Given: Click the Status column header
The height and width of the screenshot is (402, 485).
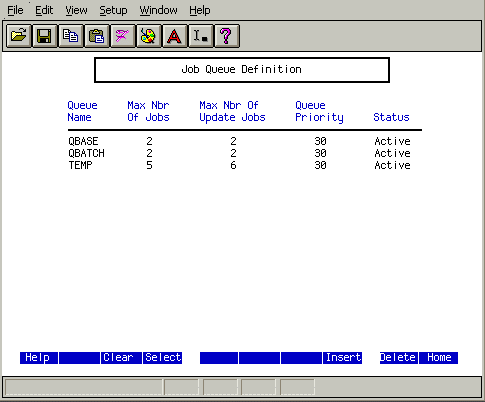Looking at the screenshot, I should (x=391, y=117).
